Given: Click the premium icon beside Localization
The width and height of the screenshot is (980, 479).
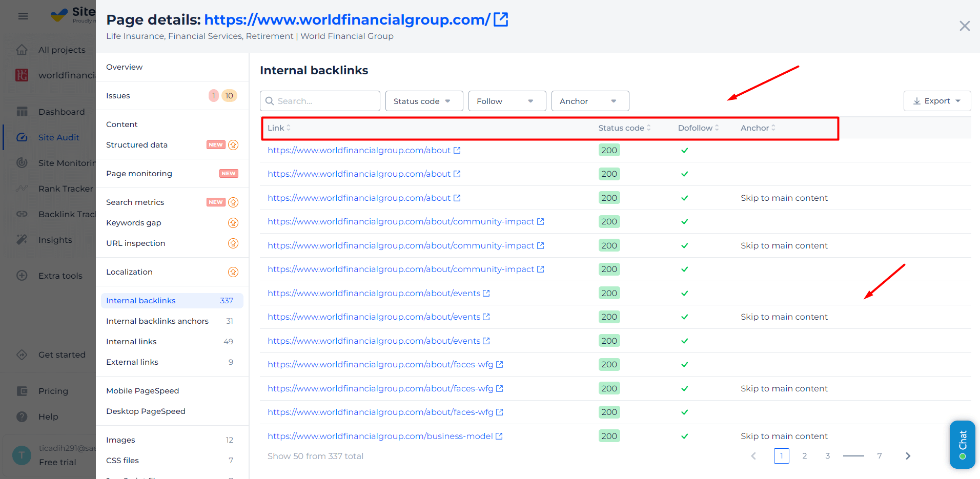Looking at the screenshot, I should 233,272.
